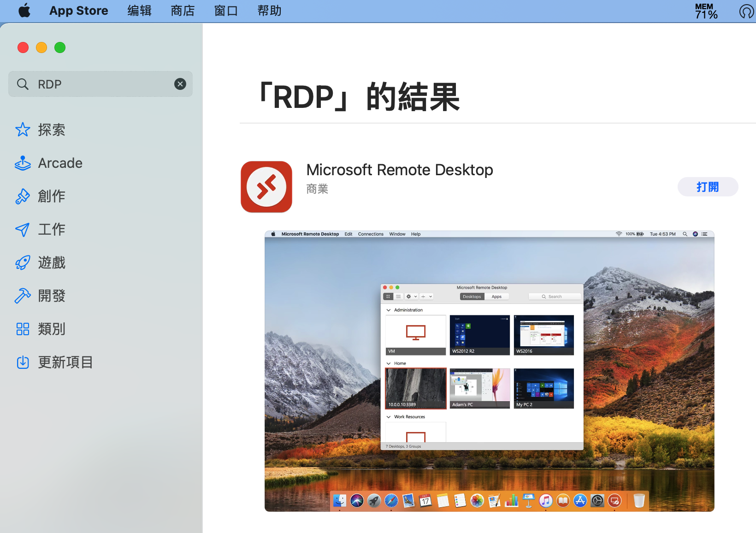Click the MEM 71% memory status item
The width and height of the screenshot is (756, 533).
tap(706, 11)
